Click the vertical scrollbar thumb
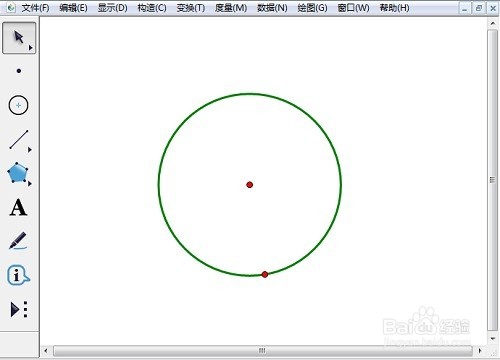 point(492,180)
